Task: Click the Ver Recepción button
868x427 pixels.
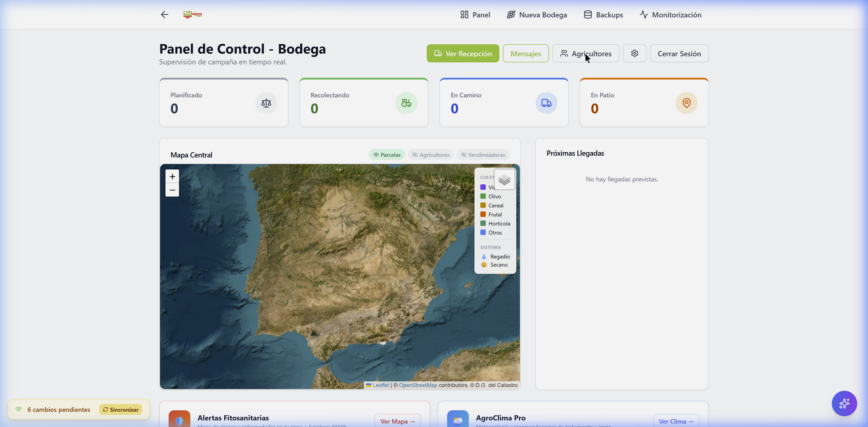Action: click(x=463, y=53)
